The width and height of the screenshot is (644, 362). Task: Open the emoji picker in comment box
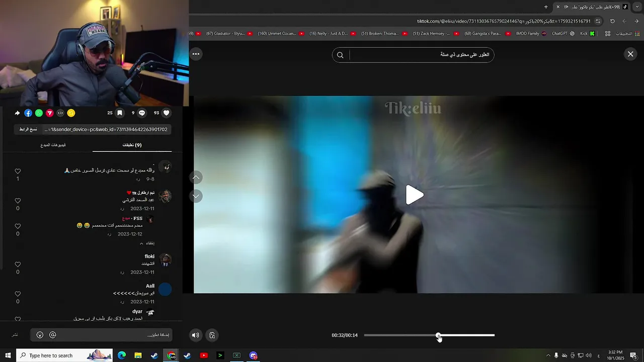[x=40, y=335]
